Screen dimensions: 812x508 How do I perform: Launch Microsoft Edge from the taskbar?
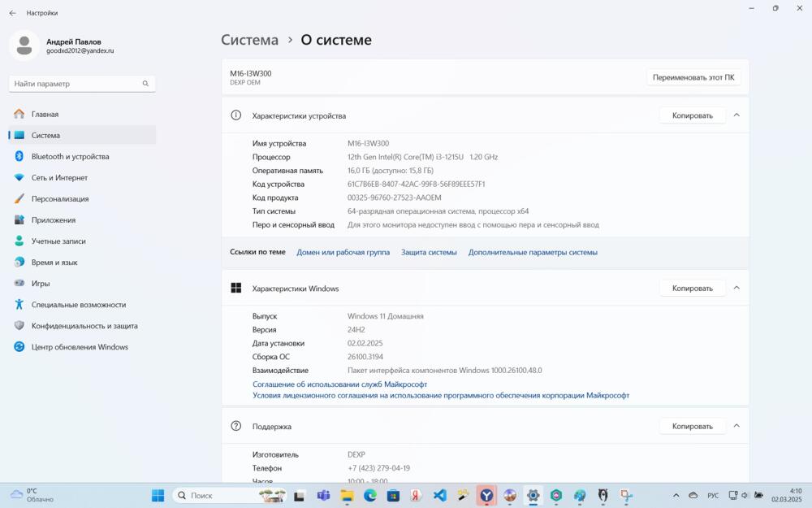(369, 496)
